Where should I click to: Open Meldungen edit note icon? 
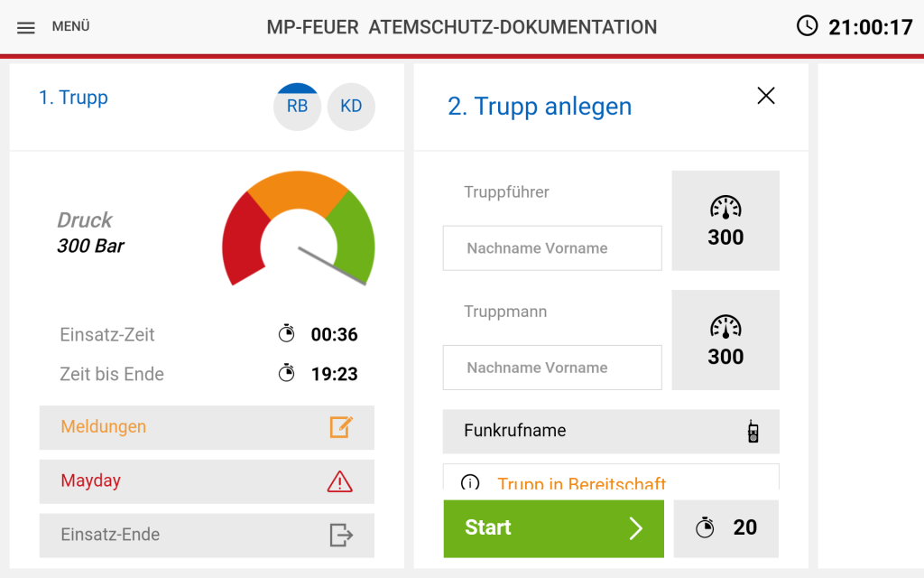click(340, 427)
